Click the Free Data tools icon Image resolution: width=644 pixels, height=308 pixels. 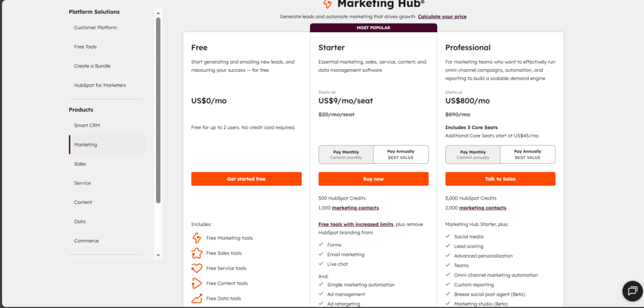pos(196,299)
